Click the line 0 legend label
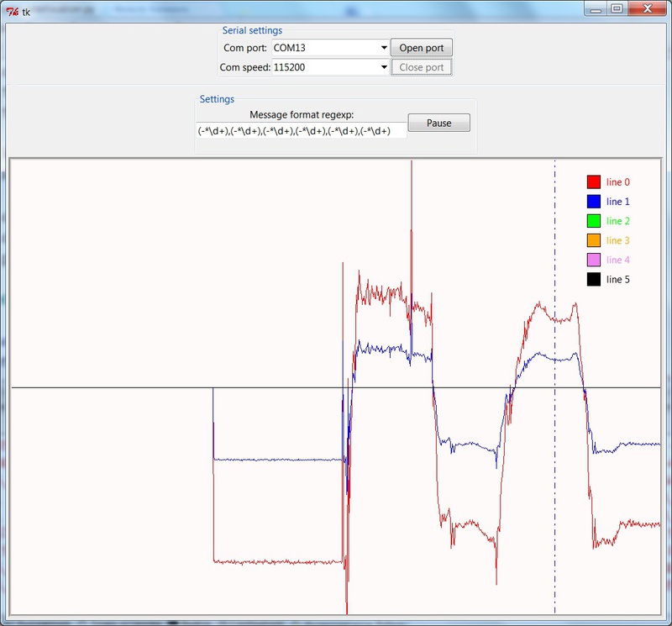Screen dimensions: 672x626 (x=617, y=182)
